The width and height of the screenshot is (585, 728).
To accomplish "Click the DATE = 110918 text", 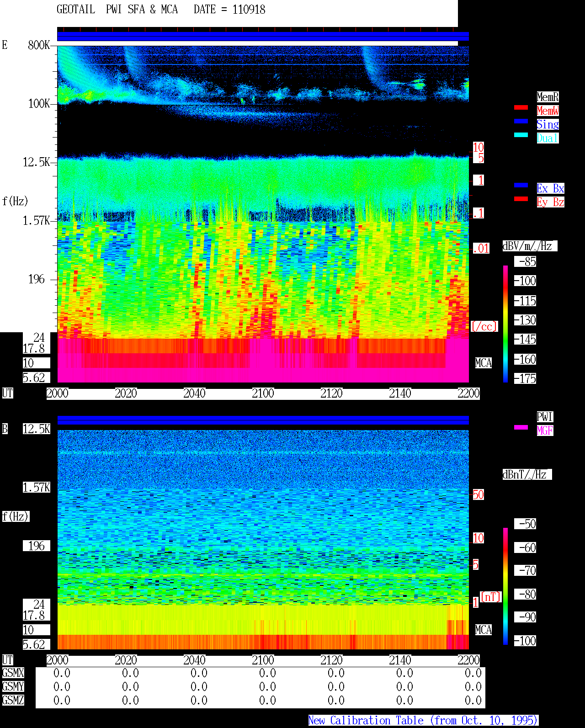I will pyautogui.click(x=229, y=10).
